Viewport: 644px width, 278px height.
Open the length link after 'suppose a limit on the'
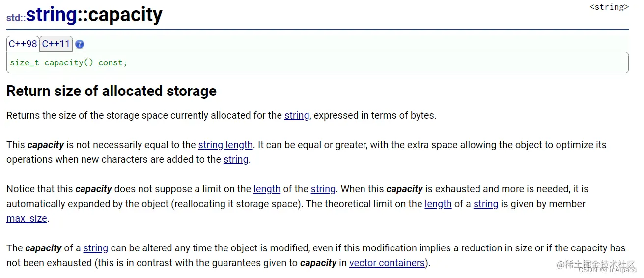267,189
